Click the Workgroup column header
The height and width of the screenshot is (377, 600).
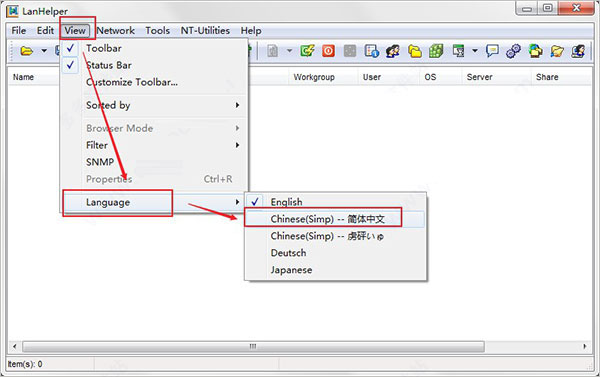314,77
